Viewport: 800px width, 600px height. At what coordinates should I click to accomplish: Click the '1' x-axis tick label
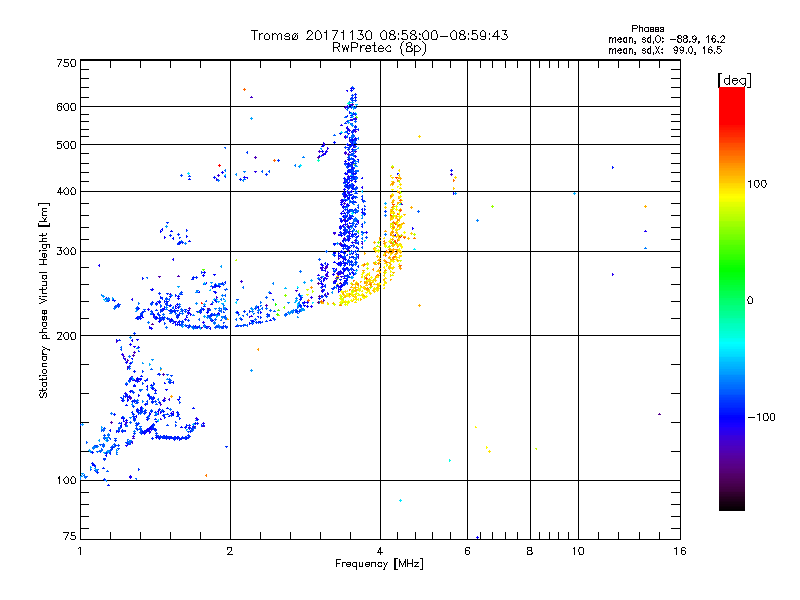80,551
